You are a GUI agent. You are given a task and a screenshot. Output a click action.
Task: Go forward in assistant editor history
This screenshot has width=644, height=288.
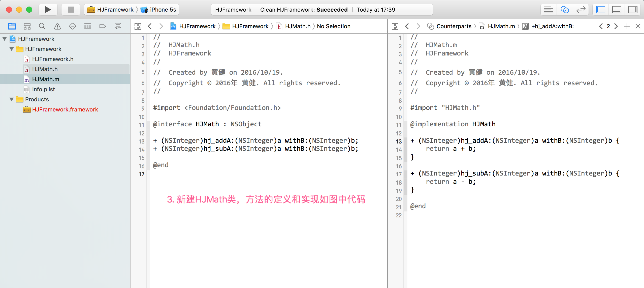click(x=418, y=26)
